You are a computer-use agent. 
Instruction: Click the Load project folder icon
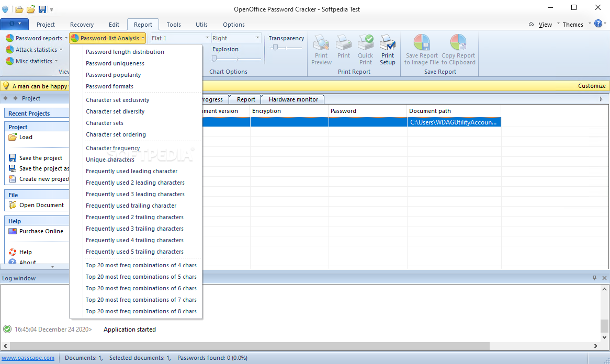[x=13, y=137]
